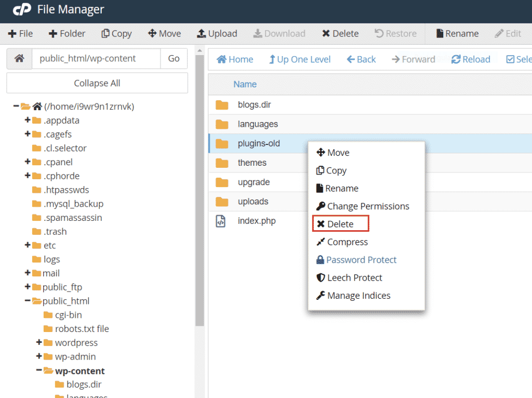Click the Forward navigation link
532x398 pixels.
[x=413, y=59]
